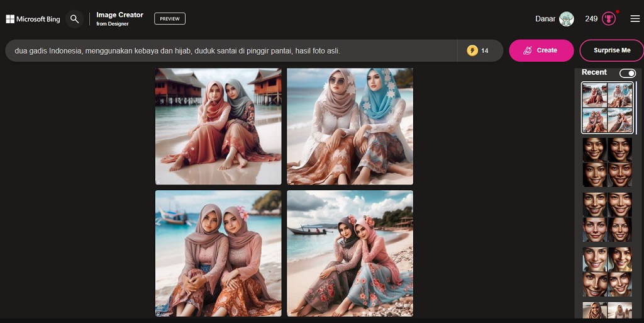Open the bottom-left image with blue boat
The image size is (644, 323).
[218, 253]
